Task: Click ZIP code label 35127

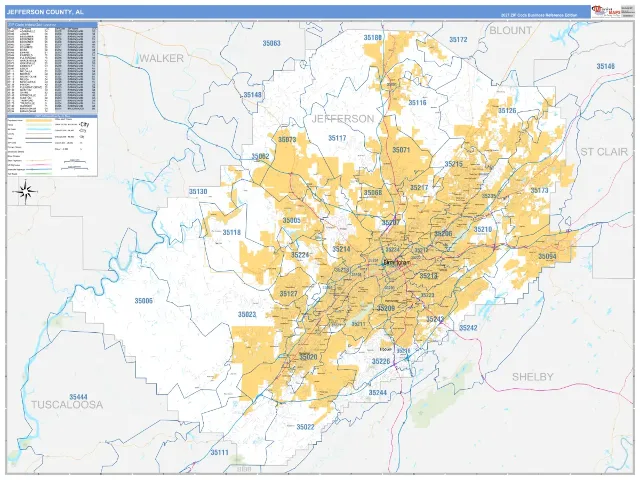Action: pyautogui.click(x=288, y=294)
